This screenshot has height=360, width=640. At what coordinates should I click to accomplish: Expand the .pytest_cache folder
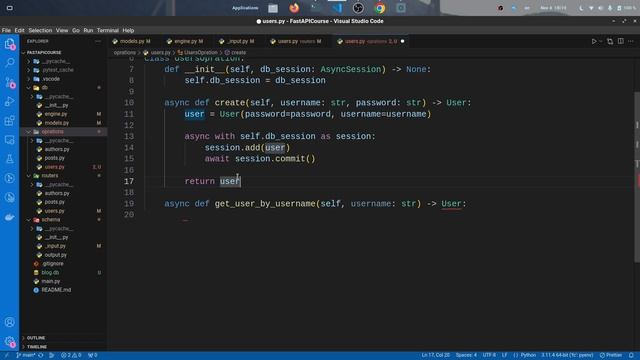point(58,70)
